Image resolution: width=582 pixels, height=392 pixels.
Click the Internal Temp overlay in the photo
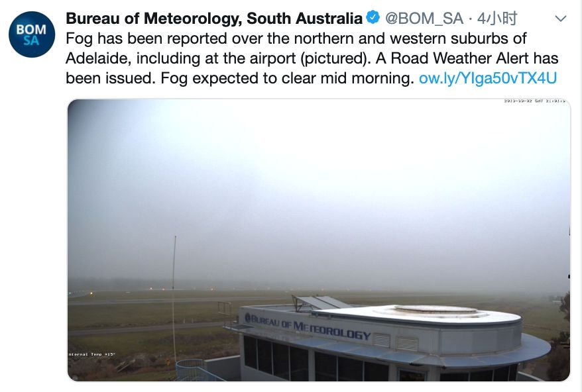(x=91, y=354)
